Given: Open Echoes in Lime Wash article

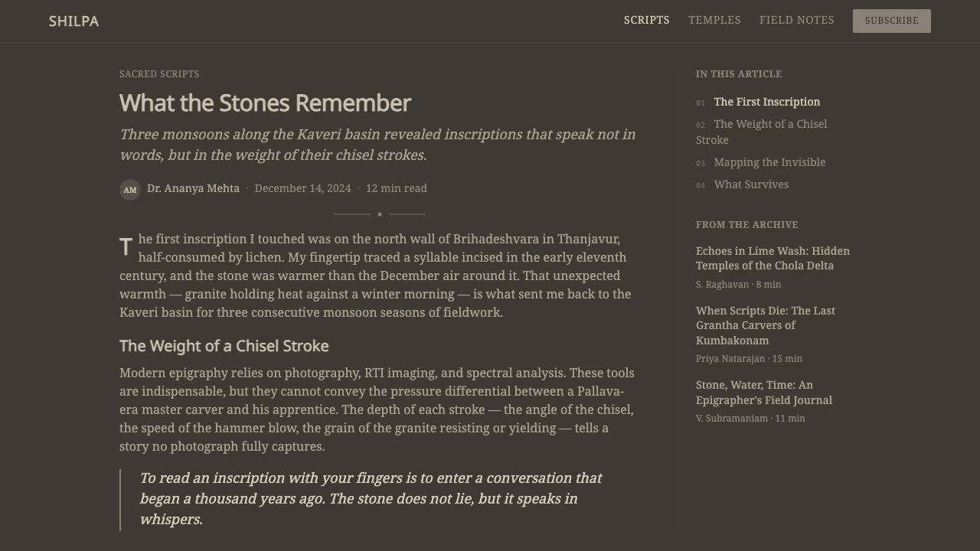Looking at the screenshot, I should point(773,258).
